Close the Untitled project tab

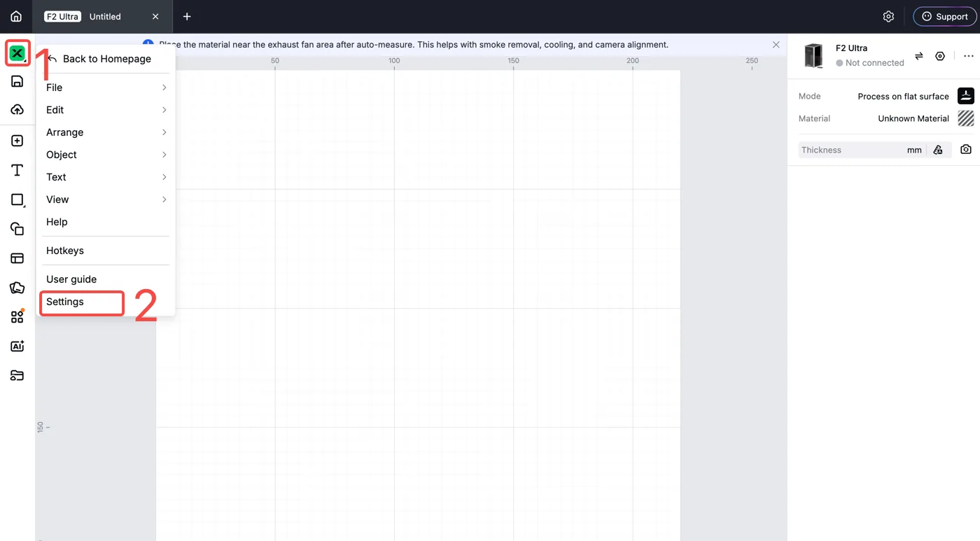[155, 16]
